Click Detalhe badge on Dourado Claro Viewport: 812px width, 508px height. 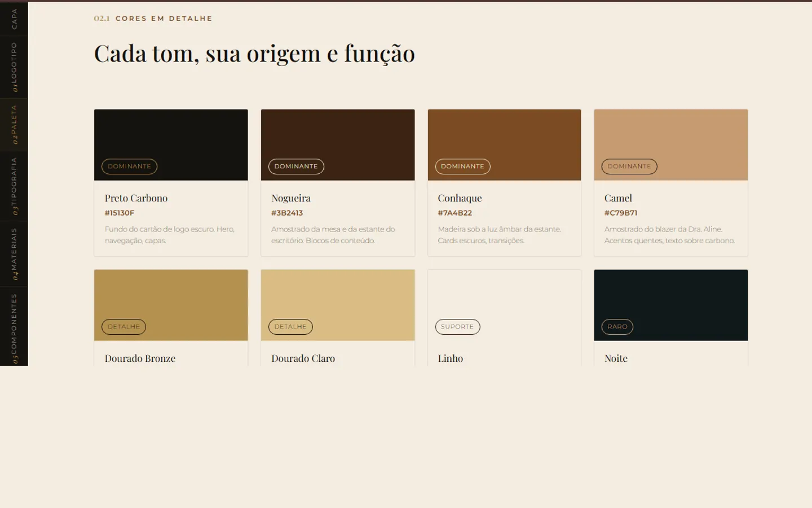pyautogui.click(x=290, y=327)
